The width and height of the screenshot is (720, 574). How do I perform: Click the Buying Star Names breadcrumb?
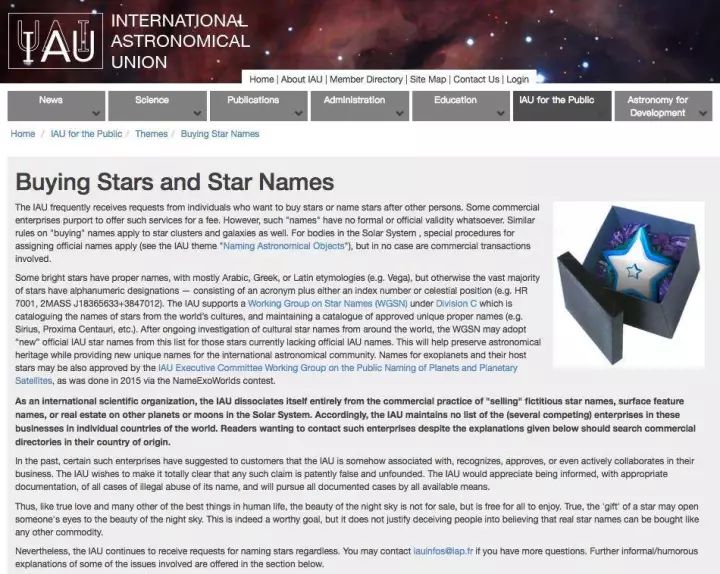(x=220, y=134)
